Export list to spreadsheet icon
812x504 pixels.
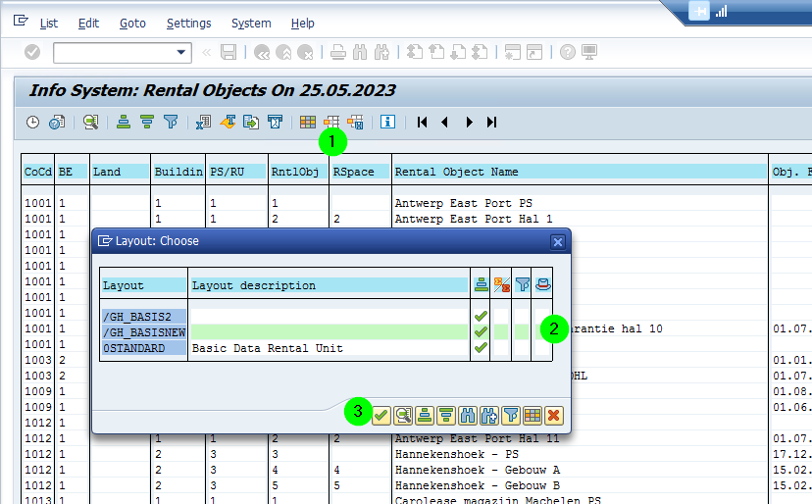[203, 123]
